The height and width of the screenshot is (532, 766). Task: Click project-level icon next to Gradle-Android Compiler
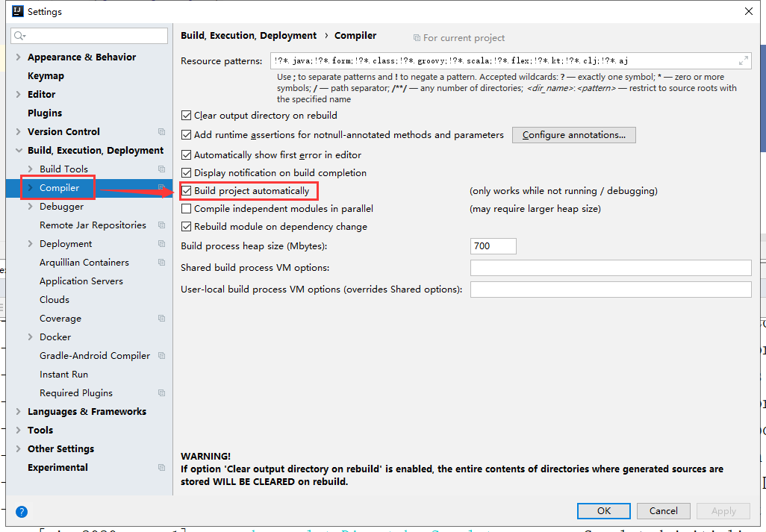pos(162,356)
